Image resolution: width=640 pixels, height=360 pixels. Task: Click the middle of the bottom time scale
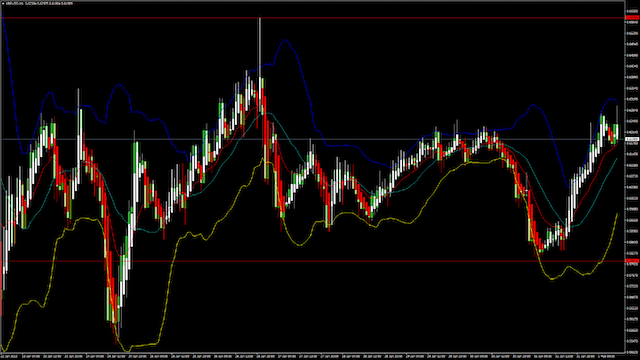tap(312, 356)
